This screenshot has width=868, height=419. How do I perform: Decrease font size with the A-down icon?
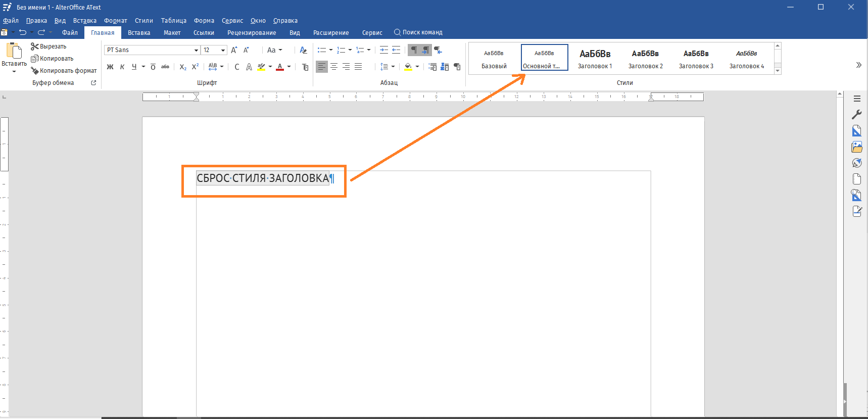(x=246, y=50)
